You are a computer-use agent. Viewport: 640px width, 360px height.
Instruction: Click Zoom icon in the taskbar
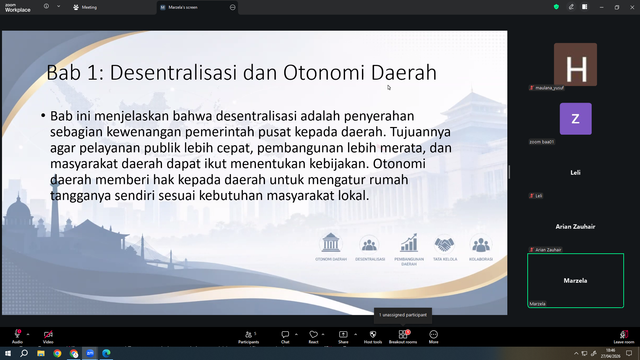point(90,353)
